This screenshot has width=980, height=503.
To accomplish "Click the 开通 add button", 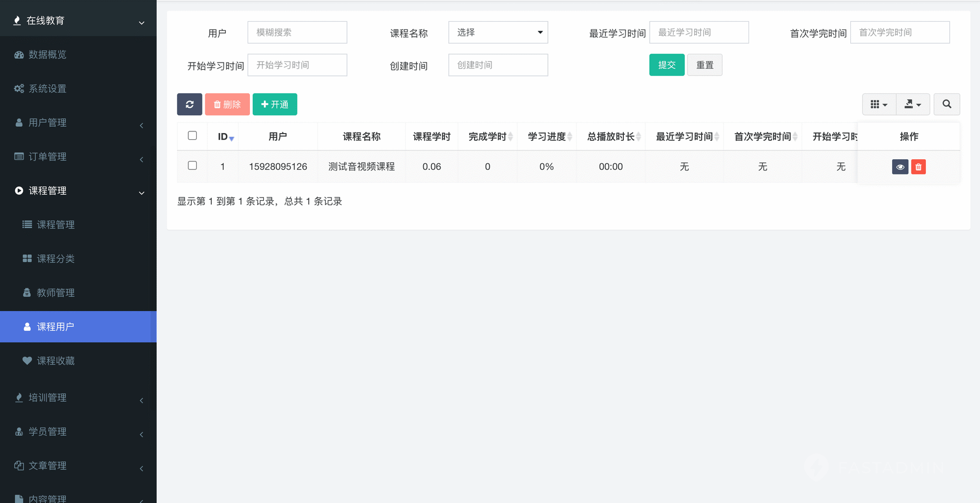I will tap(274, 105).
